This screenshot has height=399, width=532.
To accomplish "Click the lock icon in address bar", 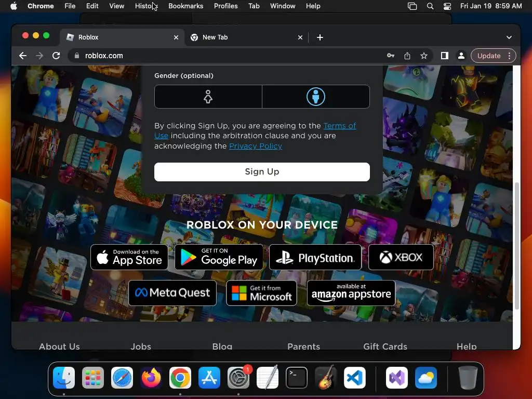I will coord(77,56).
